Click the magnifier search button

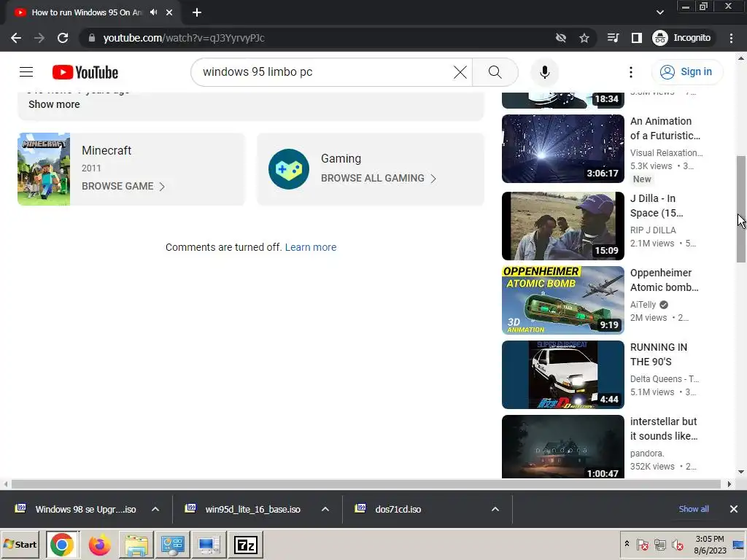click(x=495, y=72)
